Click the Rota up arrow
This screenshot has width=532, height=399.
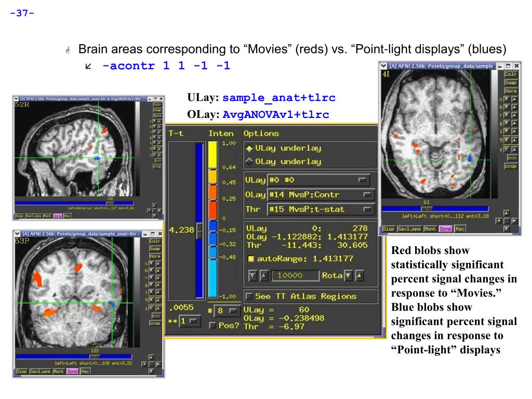click(360, 275)
